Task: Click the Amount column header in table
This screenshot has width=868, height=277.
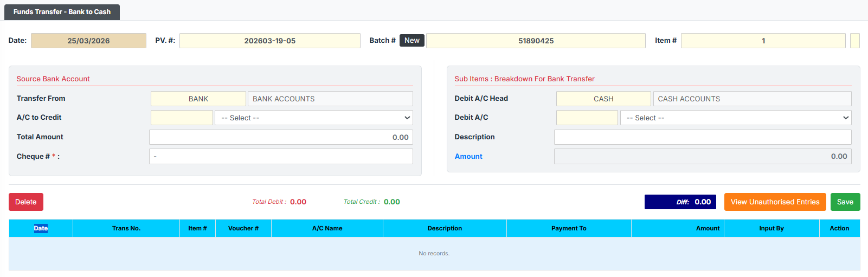Action: coord(708,228)
